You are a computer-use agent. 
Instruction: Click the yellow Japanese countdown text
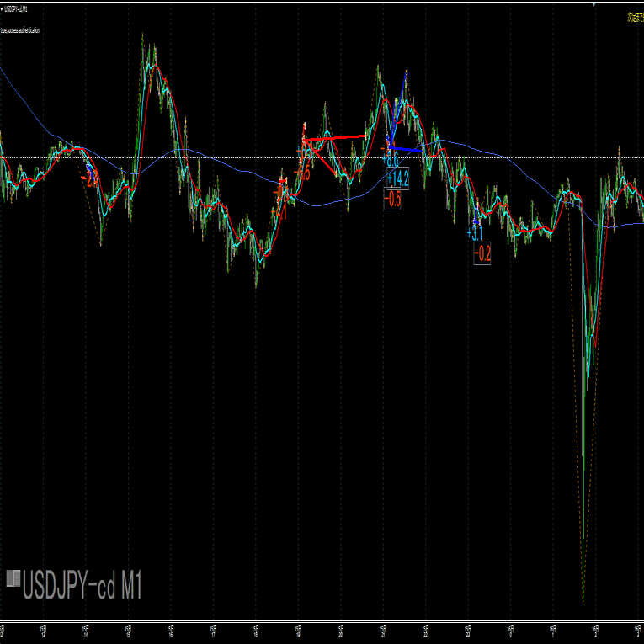636,17
